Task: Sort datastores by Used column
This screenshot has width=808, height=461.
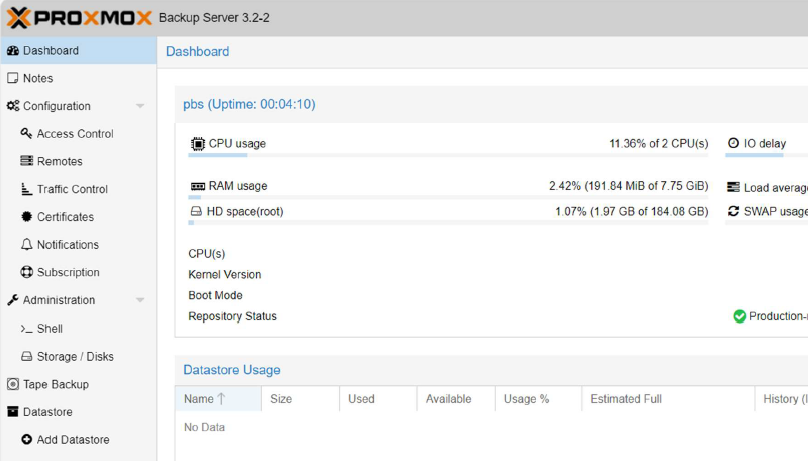Action: (378, 399)
